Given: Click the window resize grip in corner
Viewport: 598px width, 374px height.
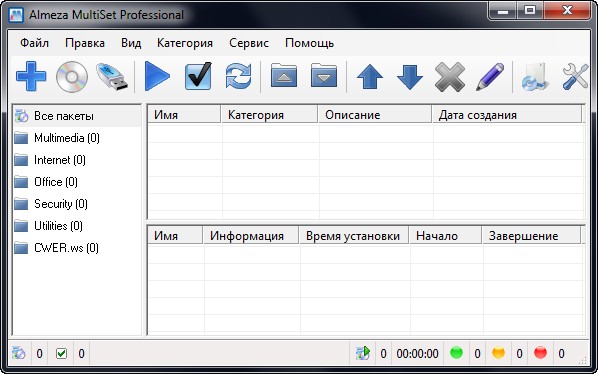Looking at the screenshot, I should pos(584,360).
